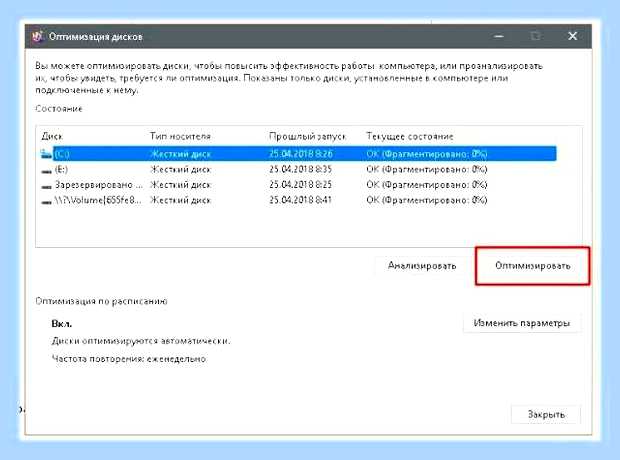Click date 25.04.2018 8:41 cell
The height and width of the screenshot is (460, 620).
[x=301, y=200]
